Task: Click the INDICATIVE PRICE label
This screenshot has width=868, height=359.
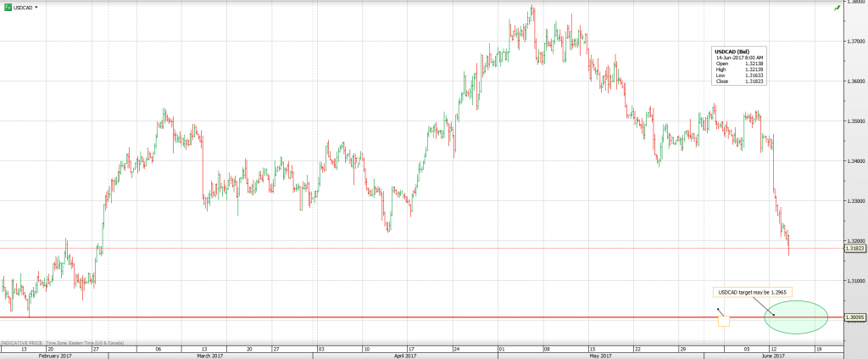Action: coord(24,342)
